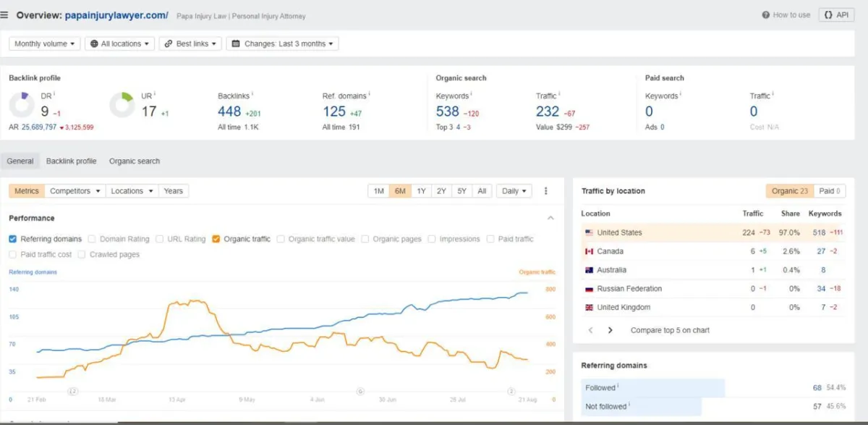Enable the Domain Rating checkbox
The width and height of the screenshot is (868, 425).
[92, 239]
